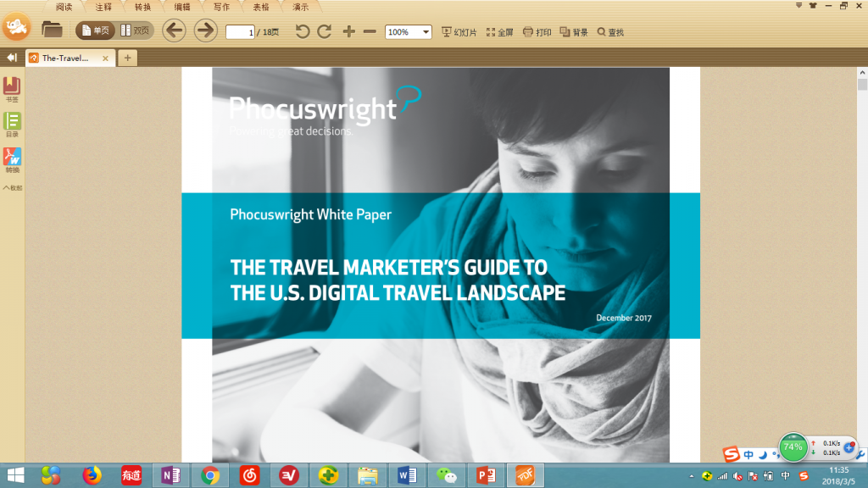Open the table of contents (目录) panel

(12, 124)
